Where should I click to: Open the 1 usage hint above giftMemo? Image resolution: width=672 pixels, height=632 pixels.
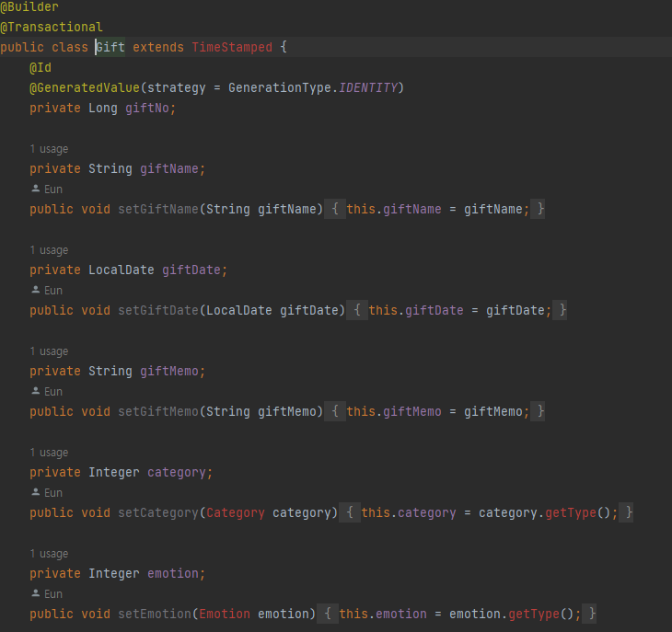49,351
